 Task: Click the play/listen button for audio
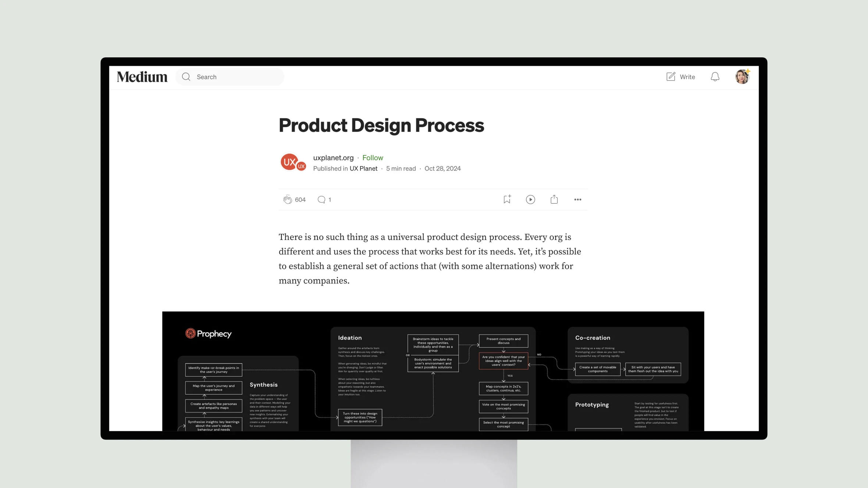tap(531, 199)
